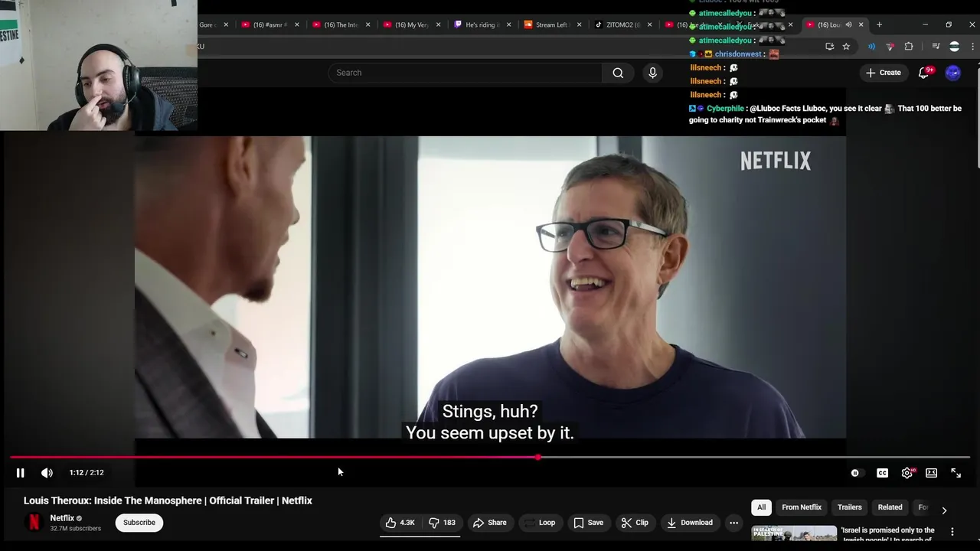This screenshot has height=551, width=980.
Task: Select the Trailers filter chip
Action: (850, 507)
